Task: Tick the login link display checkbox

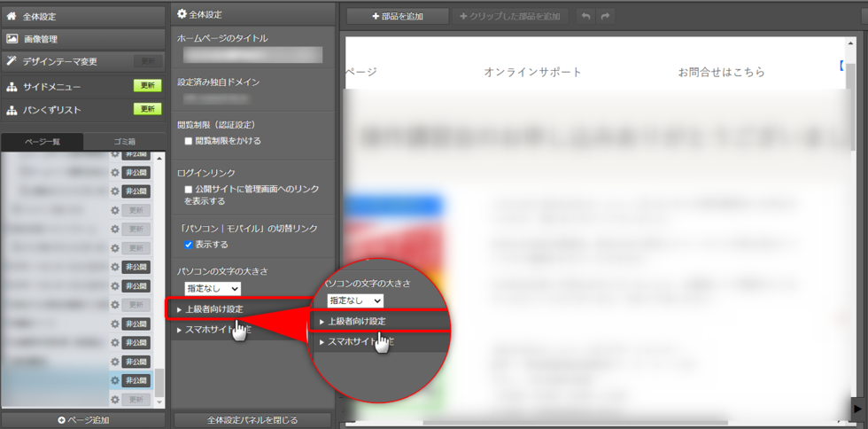Action: 189,190
